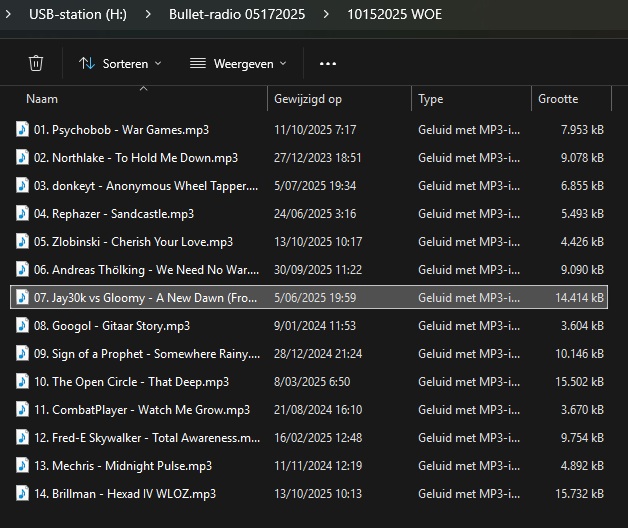Click date 28/12/2024 21:24
The width and height of the screenshot is (628, 528).
(318, 354)
